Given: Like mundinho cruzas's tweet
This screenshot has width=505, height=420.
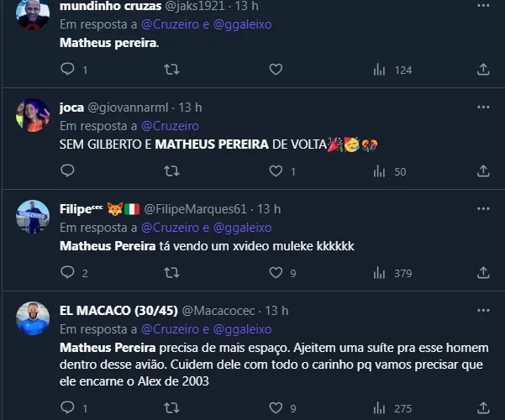Looking at the screenshot, I should [275, 70].
